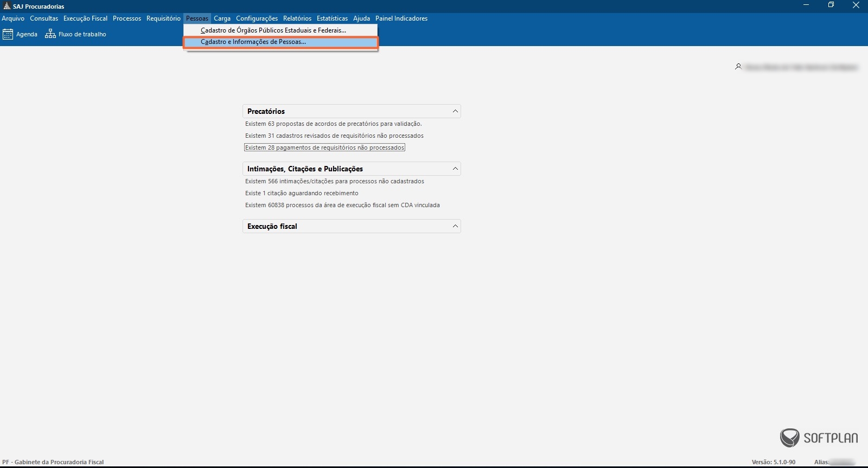Open 566 intimações/citações para processos não cadastrados

(x=334, y=181)
